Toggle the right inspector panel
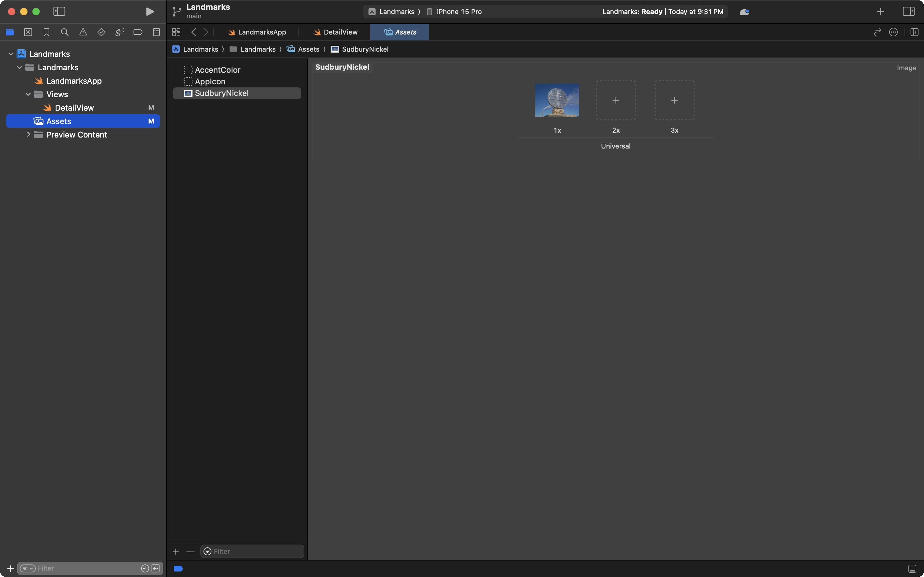The image size is (924, 577). (x=909, y=11)
